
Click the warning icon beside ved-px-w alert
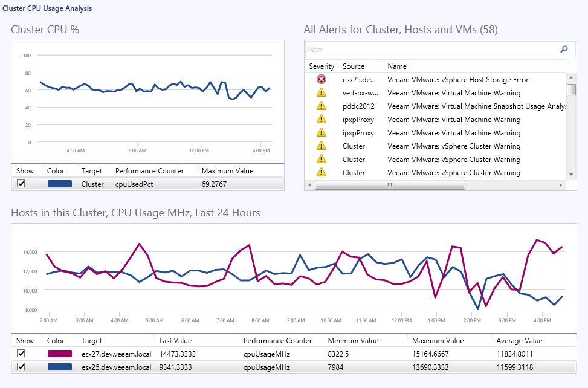coord(322,92)
